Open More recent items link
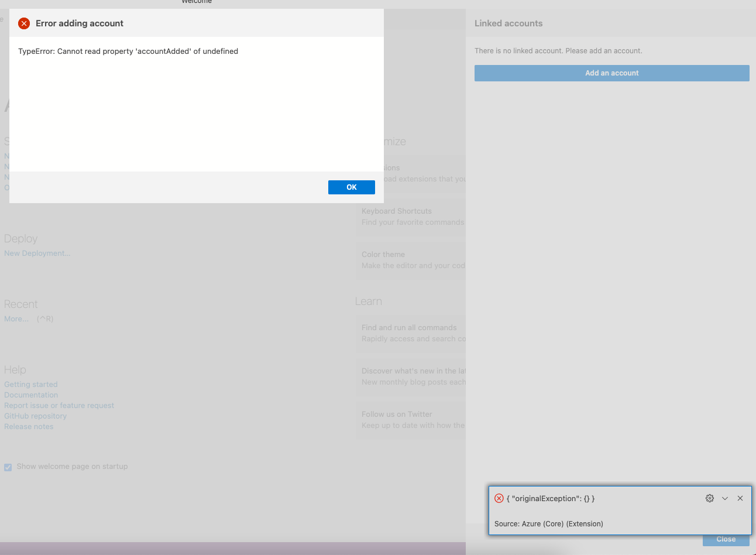 (16, 319)
